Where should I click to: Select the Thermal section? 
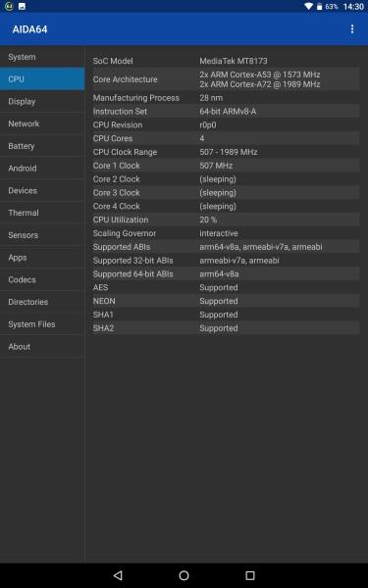(42, 213)
